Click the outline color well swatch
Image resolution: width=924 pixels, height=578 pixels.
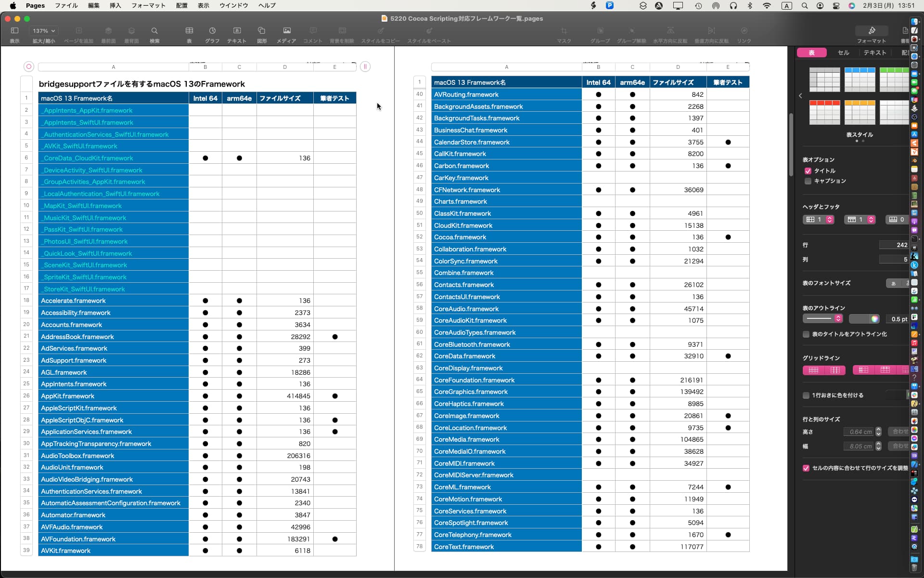pyautogui.click(x=860, y=319)
